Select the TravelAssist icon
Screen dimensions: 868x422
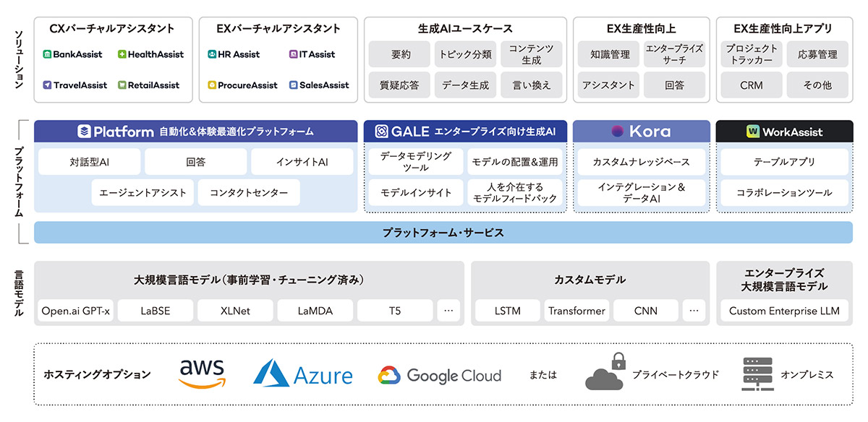[x=47, y=85]
